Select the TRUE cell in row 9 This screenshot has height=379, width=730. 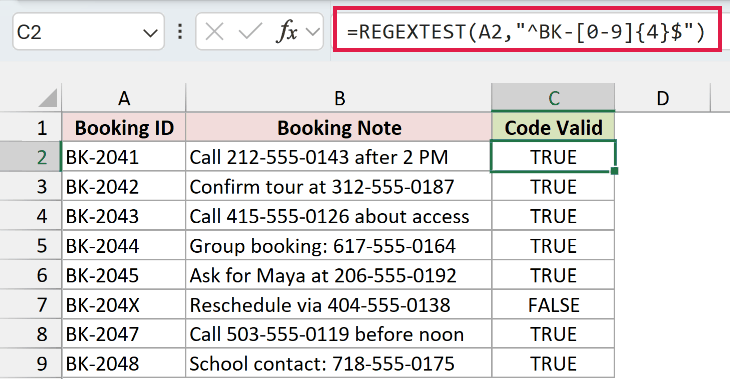553,363
